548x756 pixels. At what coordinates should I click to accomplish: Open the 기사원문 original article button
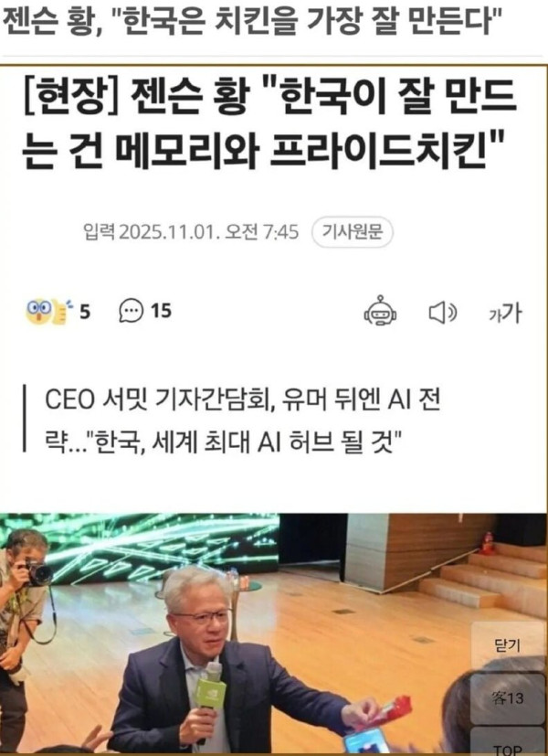point(353,232)
